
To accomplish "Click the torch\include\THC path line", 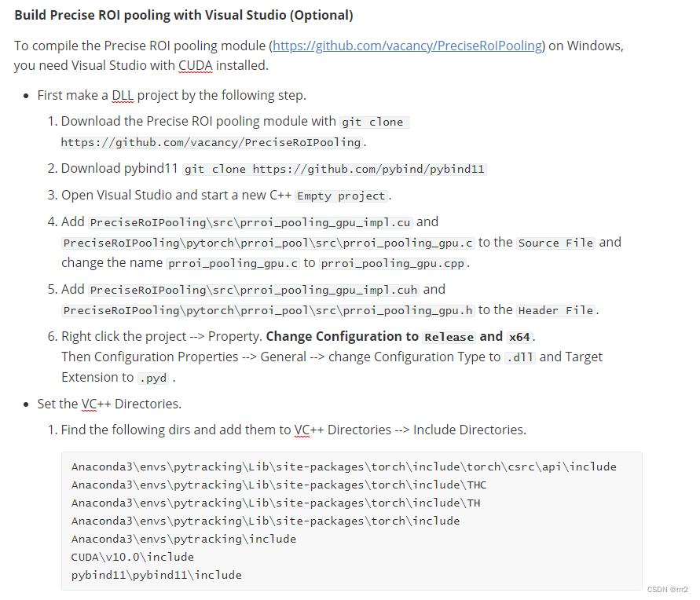I will (x=279, y=485).
